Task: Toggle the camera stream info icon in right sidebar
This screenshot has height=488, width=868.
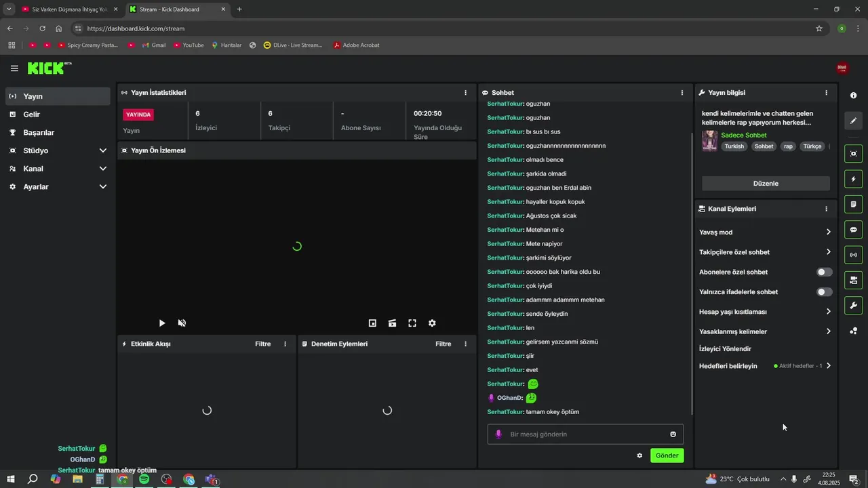Action: pos(853,280)
